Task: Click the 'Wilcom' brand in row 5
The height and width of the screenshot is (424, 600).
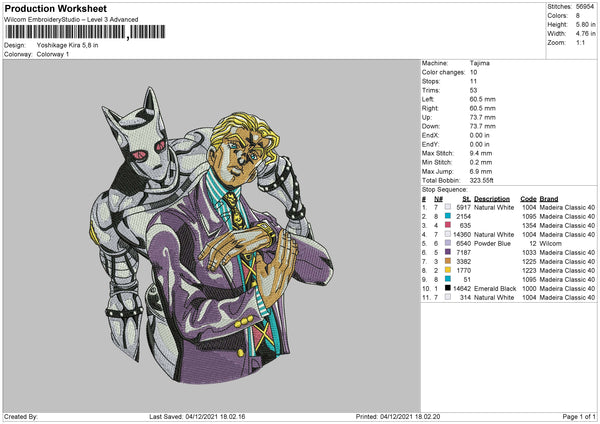Action: tap(550, 243)
